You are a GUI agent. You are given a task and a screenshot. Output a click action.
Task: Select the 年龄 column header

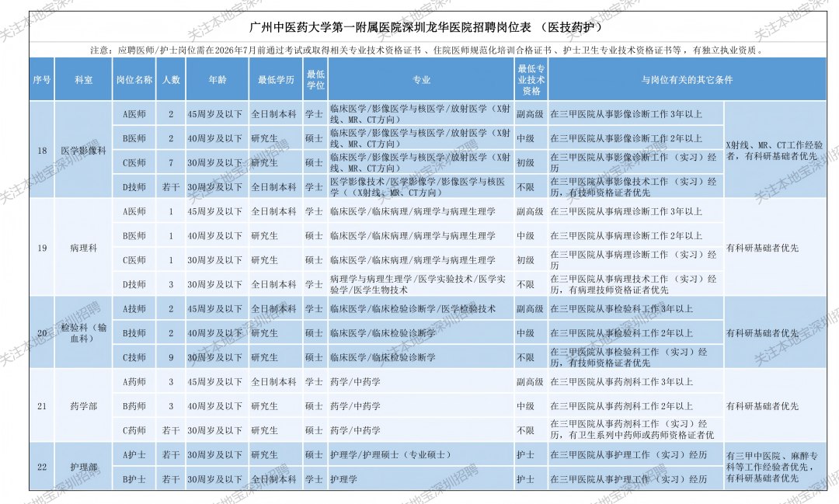pyautogui.click(x=218, y=80)
